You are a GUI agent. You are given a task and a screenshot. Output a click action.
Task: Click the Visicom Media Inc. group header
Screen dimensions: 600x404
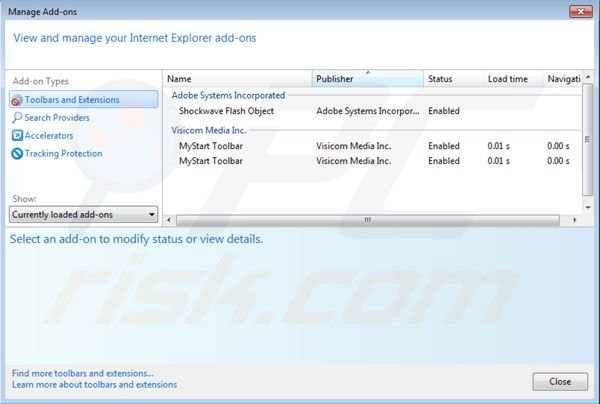coord(209,130)
